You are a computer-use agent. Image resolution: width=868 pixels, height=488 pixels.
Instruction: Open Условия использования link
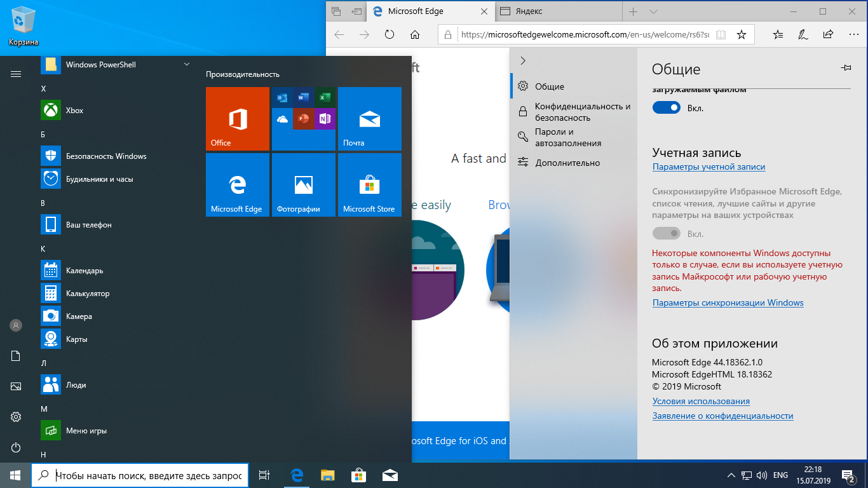pyautogui.click(x=701, y=402)
